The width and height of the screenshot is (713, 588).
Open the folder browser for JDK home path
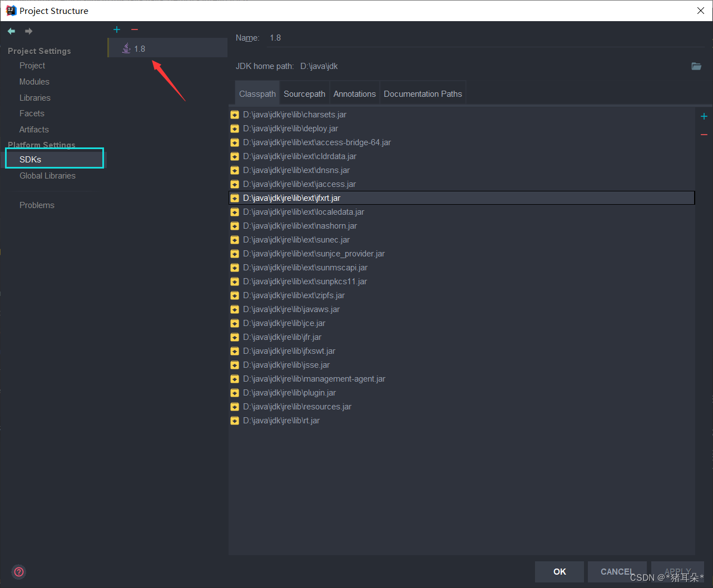[696, 66]
